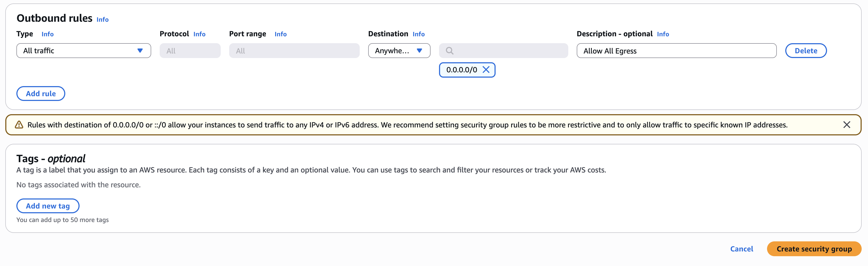Open the Destination Info help
The width and height of the screenshot is (868, 266).
point(418,34)
